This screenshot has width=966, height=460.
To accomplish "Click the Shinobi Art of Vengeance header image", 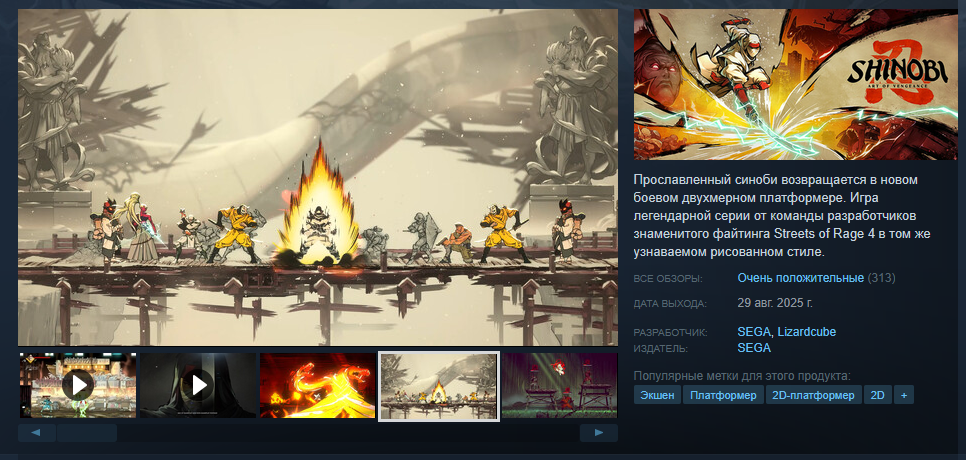I will [795, 84].
